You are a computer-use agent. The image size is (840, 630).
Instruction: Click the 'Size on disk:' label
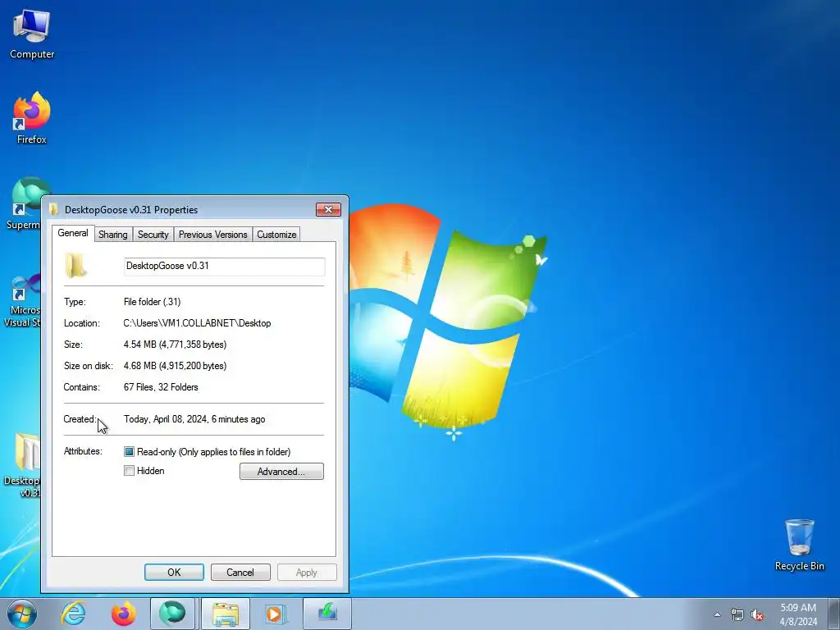tap(89, 366)
